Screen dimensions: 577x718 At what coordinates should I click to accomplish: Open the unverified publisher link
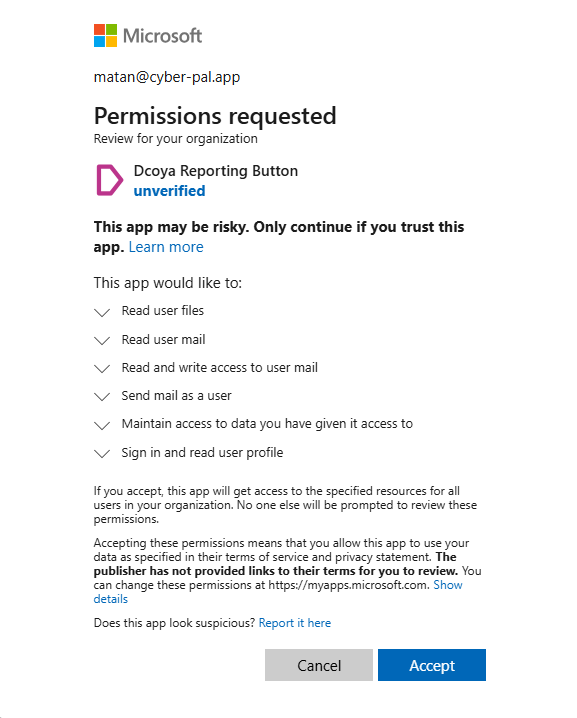click(169, 190)
